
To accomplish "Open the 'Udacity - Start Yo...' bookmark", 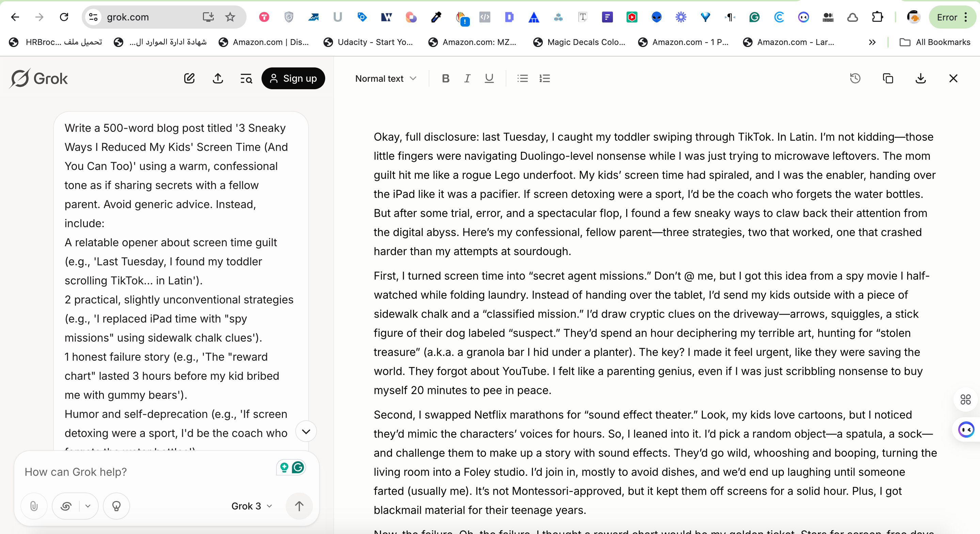I will pyautogui.click(x=368, y=42).
